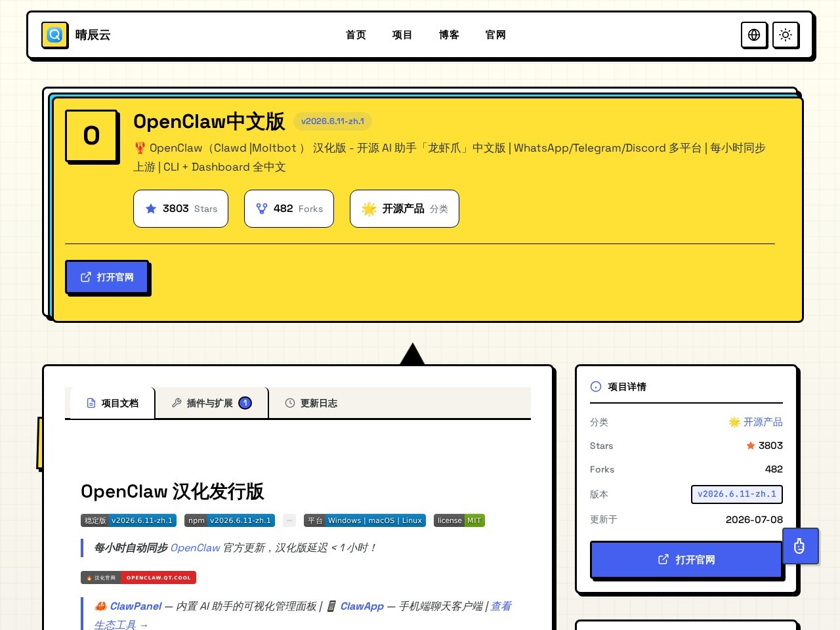The image size is (840, 630).
Task: Open the ClawApp link
Action: (x=362, y=606)
